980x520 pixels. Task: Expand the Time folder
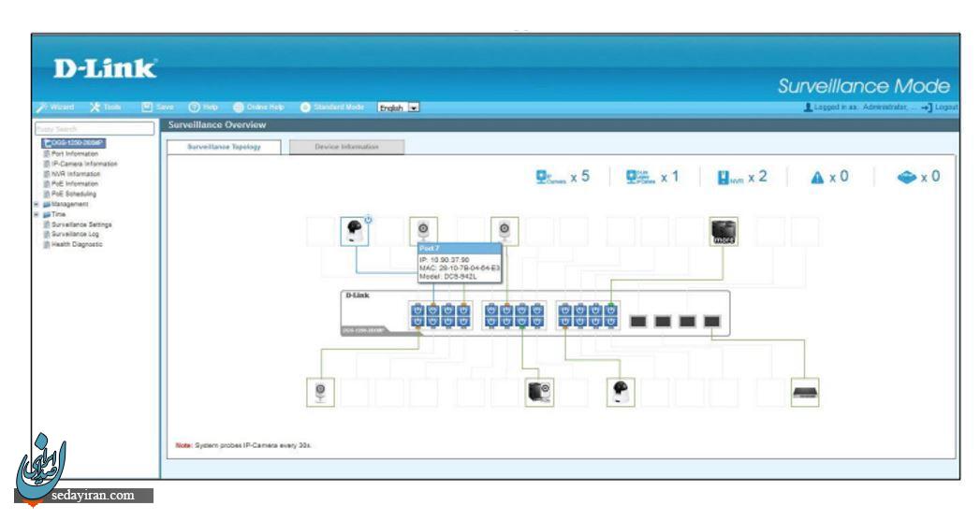pyautogui.click(x=37, y=214)
